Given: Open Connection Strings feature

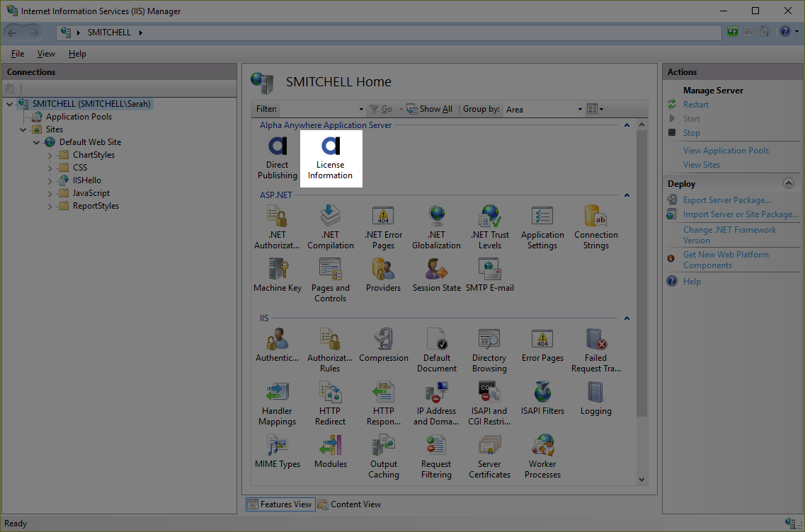Looking at the screenshot, I should [x=596, y=227].
